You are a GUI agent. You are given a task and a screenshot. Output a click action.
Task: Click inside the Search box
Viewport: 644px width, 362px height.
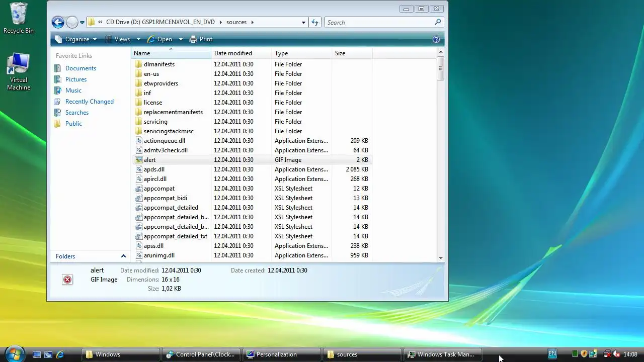tap(380, 22)
